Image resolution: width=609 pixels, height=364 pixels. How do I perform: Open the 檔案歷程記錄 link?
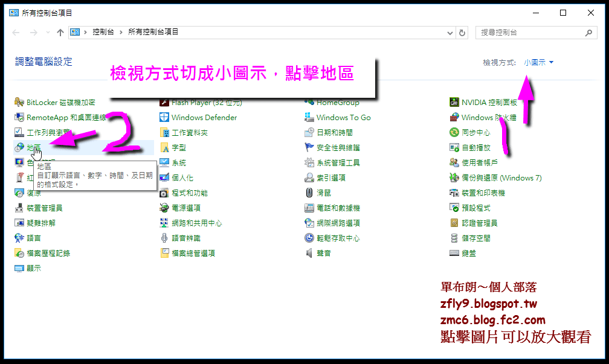pyautogui.click(x=48, y=254)
